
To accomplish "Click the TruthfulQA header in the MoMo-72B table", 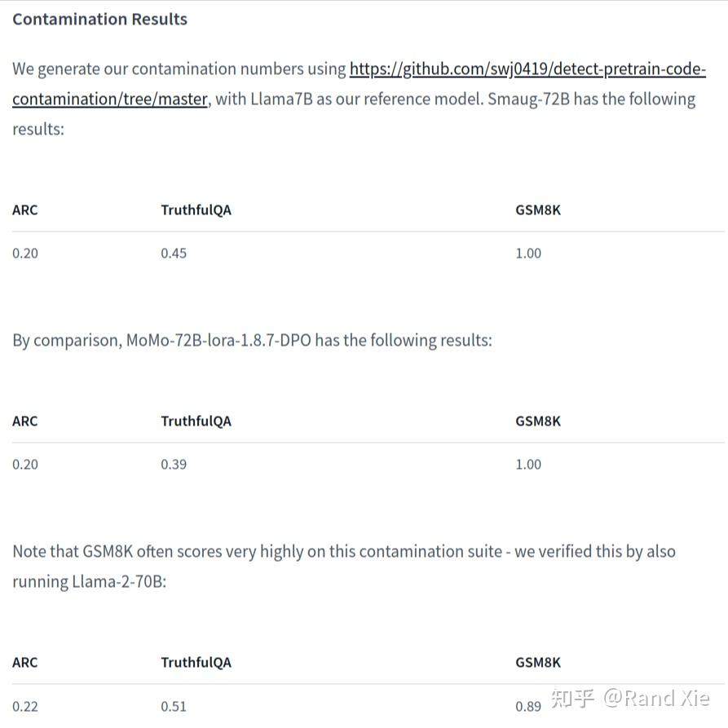I will (x=196, y=421).
